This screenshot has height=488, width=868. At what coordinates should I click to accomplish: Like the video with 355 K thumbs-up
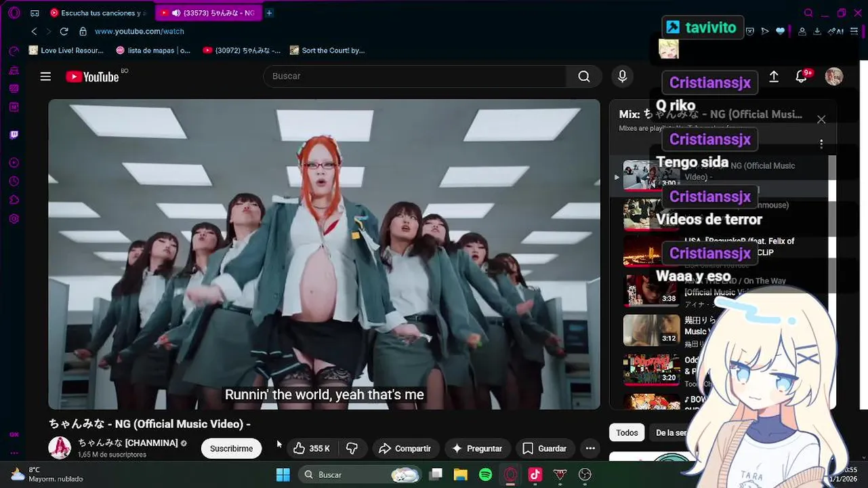point(311,449)
